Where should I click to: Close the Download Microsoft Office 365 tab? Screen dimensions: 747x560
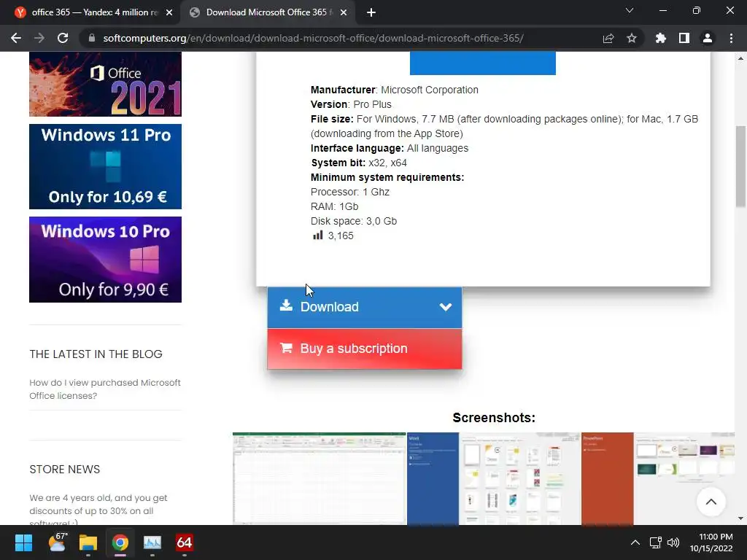[x=344, y=13]
